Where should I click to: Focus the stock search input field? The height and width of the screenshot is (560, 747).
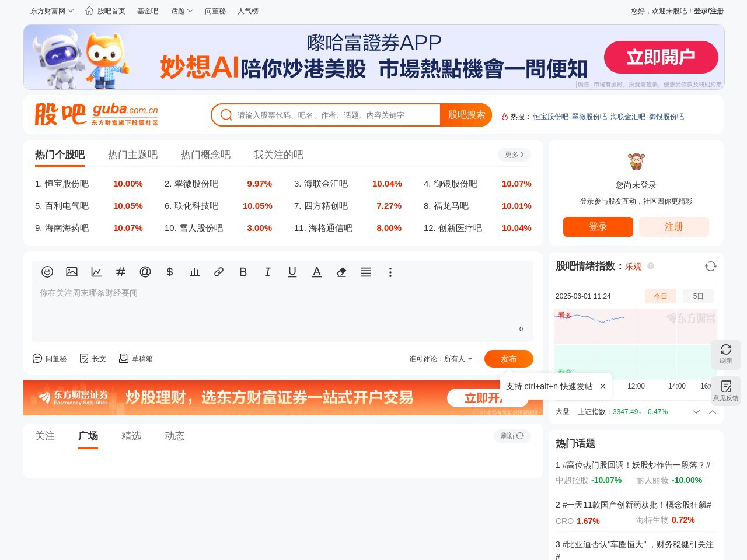click(x=336, y=115)
